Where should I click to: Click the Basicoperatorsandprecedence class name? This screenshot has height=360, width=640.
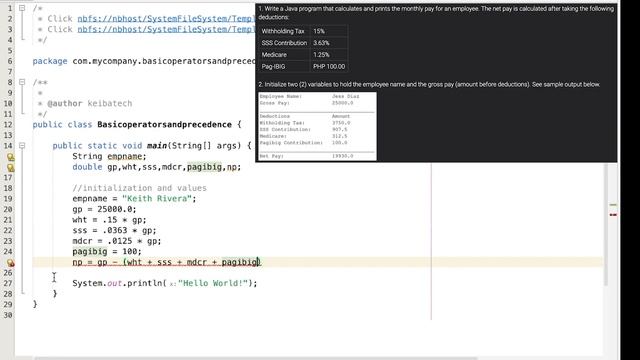pyautogui.click(x=164, y=124)
